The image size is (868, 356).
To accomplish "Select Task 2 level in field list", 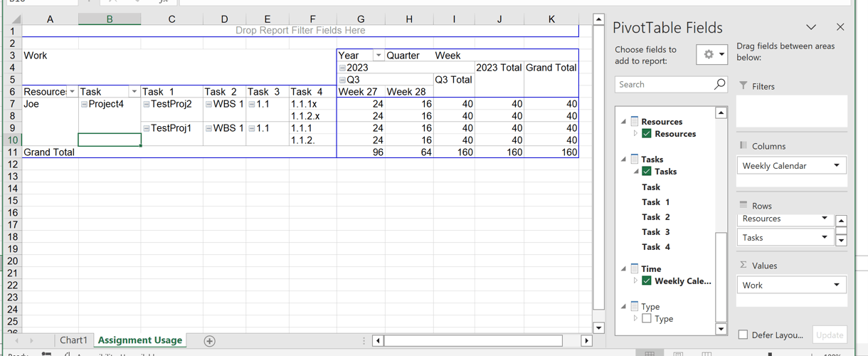I will click(655, 217).
